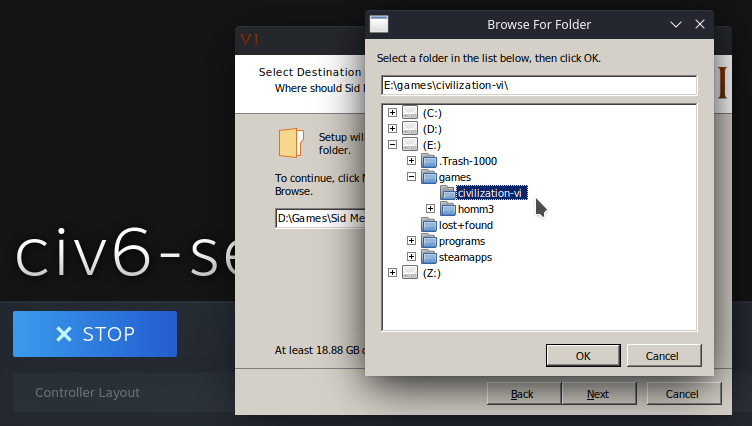Click the games folder icon
Screen dimensions: 752x426
[429, 177]
